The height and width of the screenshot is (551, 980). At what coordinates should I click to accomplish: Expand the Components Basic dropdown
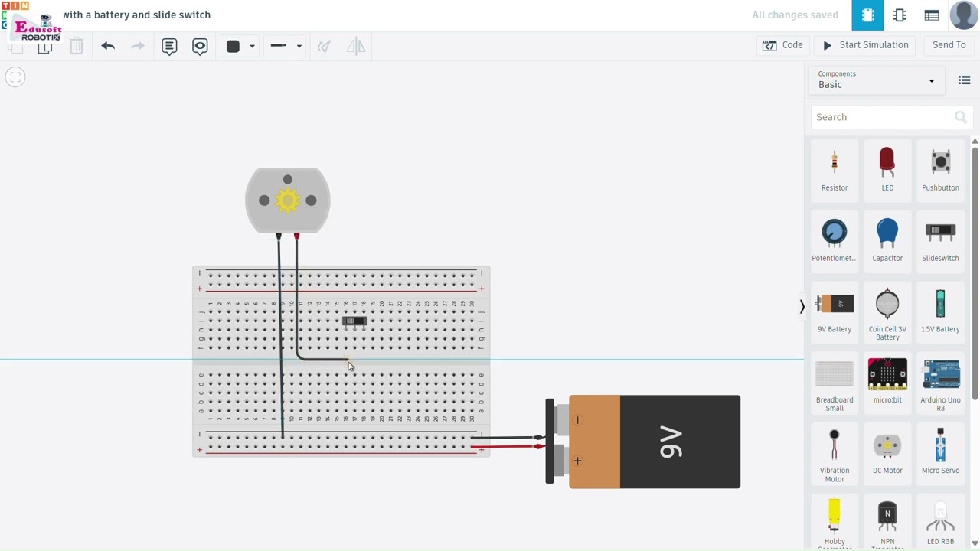tap(877, 80)
